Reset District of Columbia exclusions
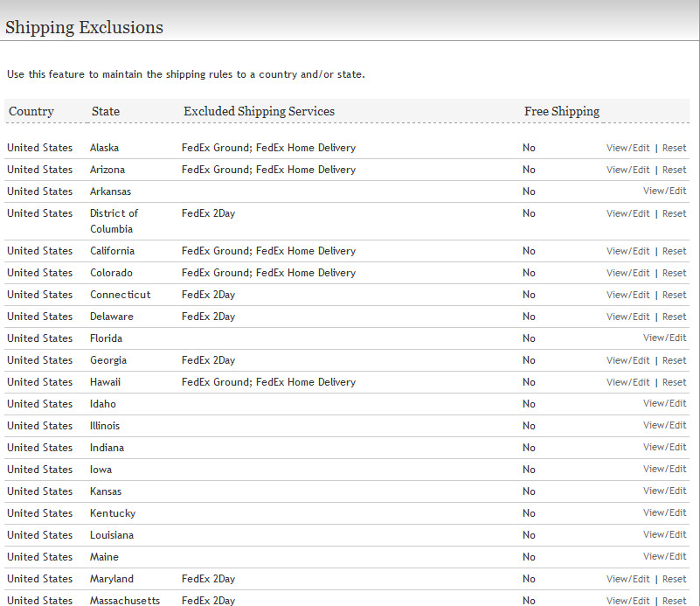Viewport: 700px width, 606px height. [674, 213]
